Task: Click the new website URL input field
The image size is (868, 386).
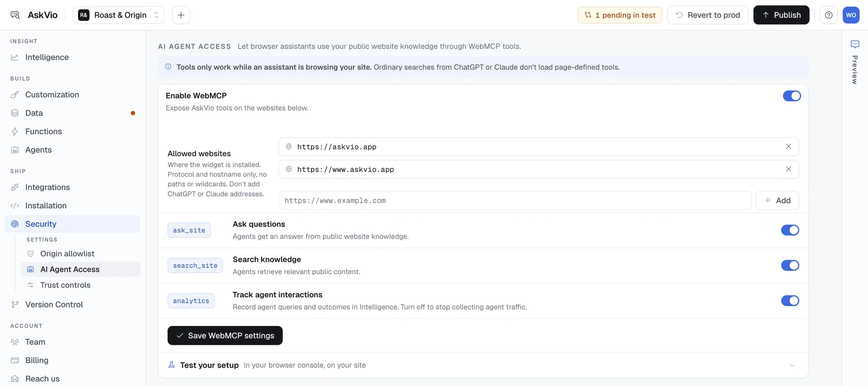Action: pyautogui.click(x=515, y=201)
